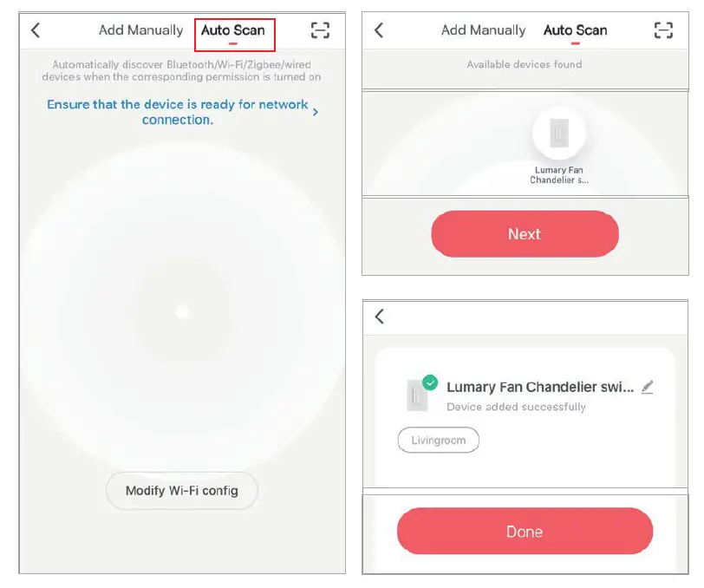Click the red Next button
Screen dimensions: 704x588
click(x=525, y=234)
